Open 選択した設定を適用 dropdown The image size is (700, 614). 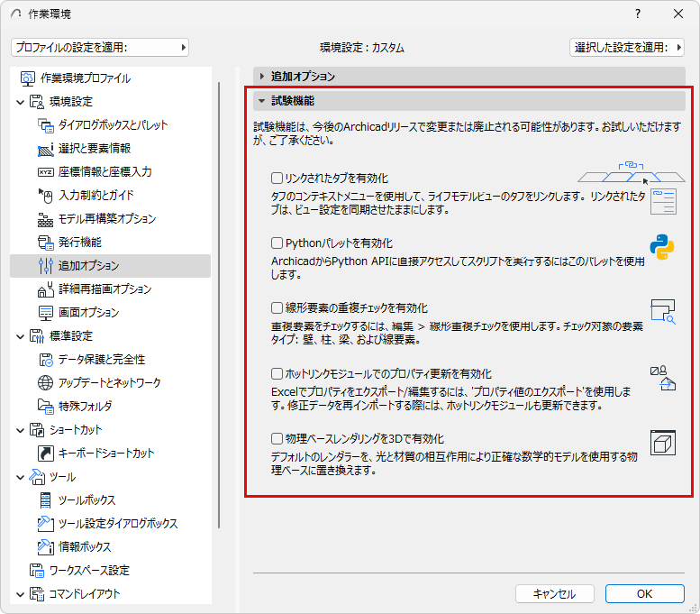(x=627, y=48)
